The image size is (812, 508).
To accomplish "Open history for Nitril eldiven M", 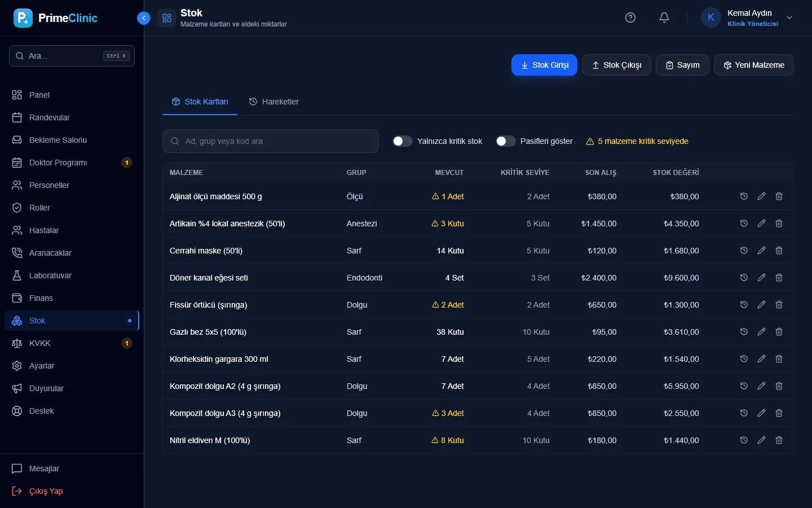I will point(744,440).
